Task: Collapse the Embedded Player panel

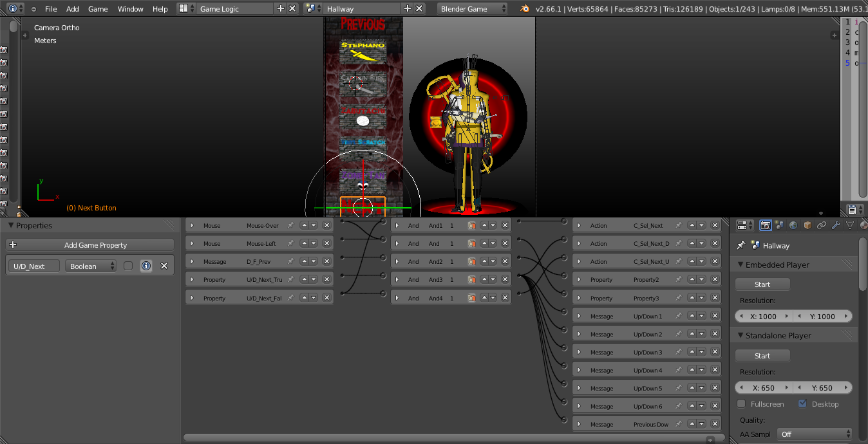Action: (741, 264)
